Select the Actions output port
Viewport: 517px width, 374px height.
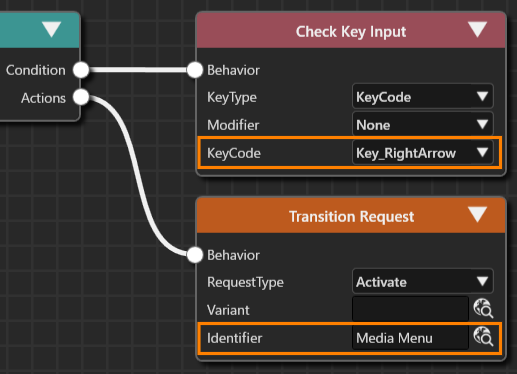click(81, 97)
